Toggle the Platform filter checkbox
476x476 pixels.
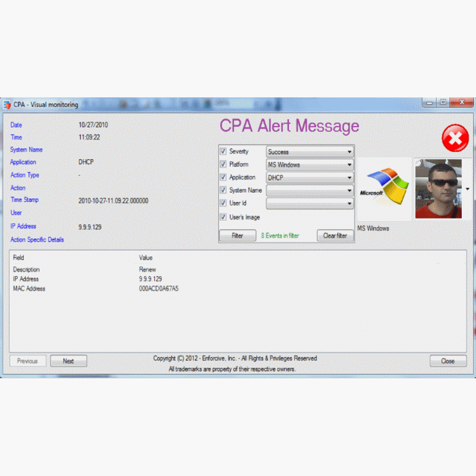point(223,164)
